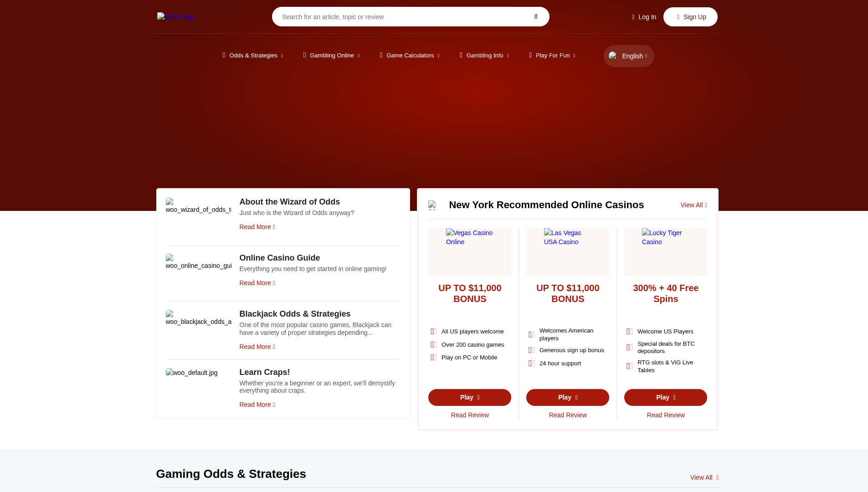Open the Play For Fun menu
The width and height of the screenshot is (868, 492).
(x=552, y=56)
